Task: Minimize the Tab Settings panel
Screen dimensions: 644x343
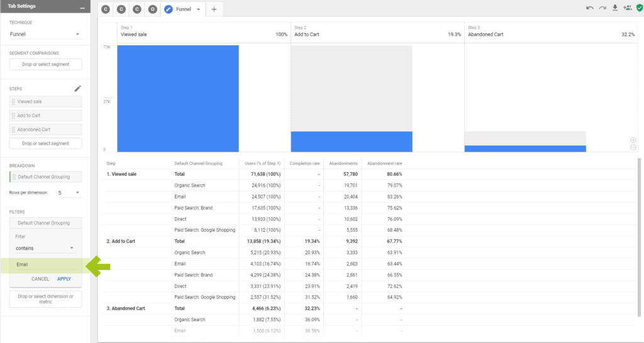Action: (82, 6)
